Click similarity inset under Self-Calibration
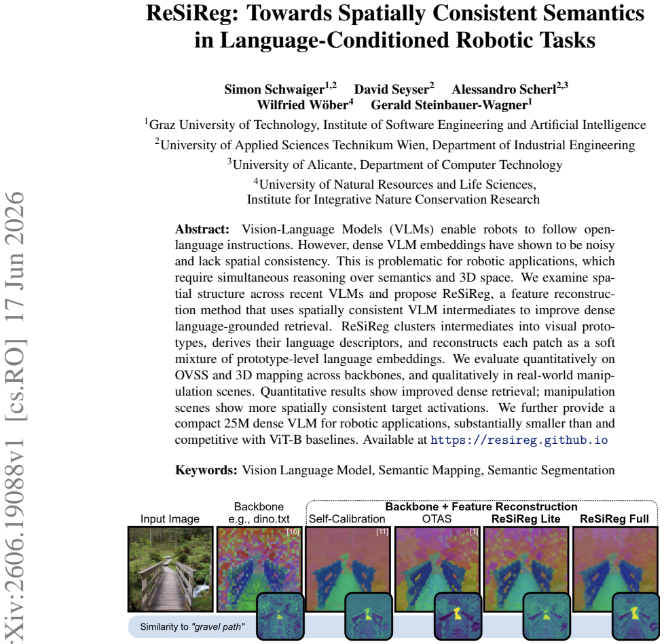The image size is (664, 644). pyautogui.click(x=369, y=616)
